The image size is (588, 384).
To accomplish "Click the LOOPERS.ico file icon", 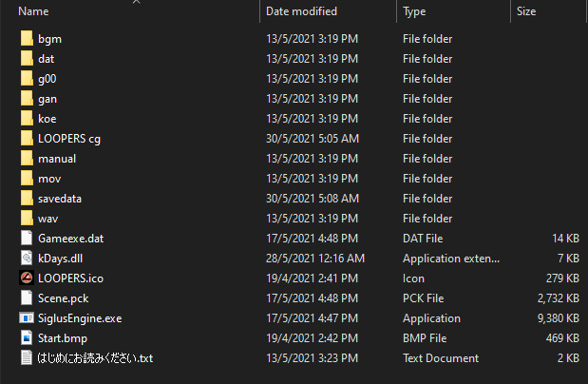I will [27, 278].
